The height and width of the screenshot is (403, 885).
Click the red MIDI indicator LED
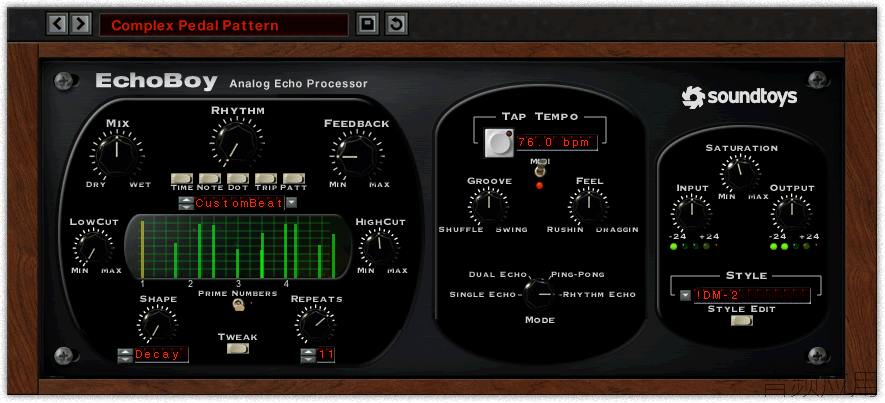click(540, 185)
